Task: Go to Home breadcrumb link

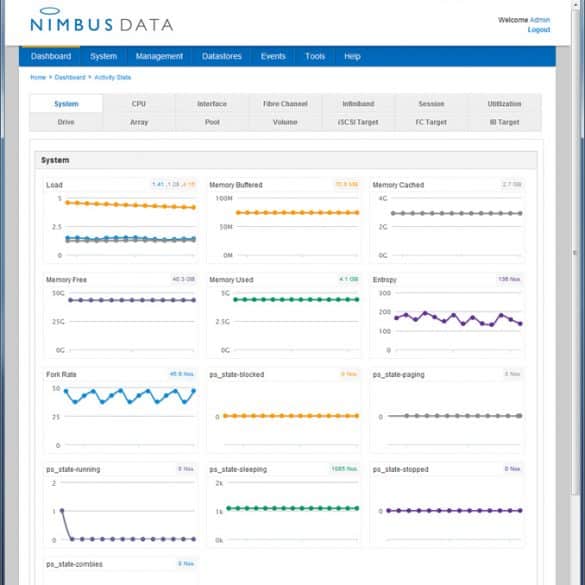Action: (x=38, y=77)
